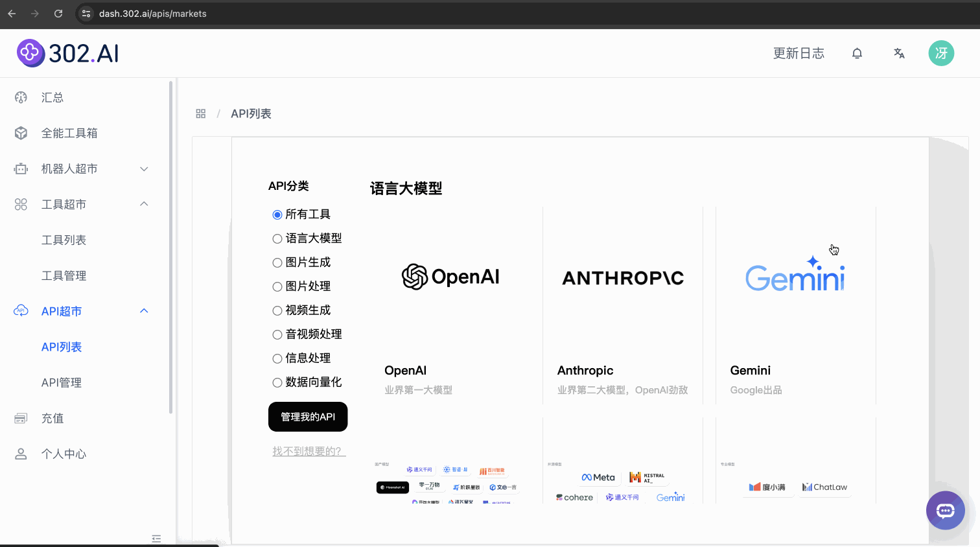Click the API分类 heading
Image resolution: width=980 pixels, height=547 pixels.
(288, 186)
